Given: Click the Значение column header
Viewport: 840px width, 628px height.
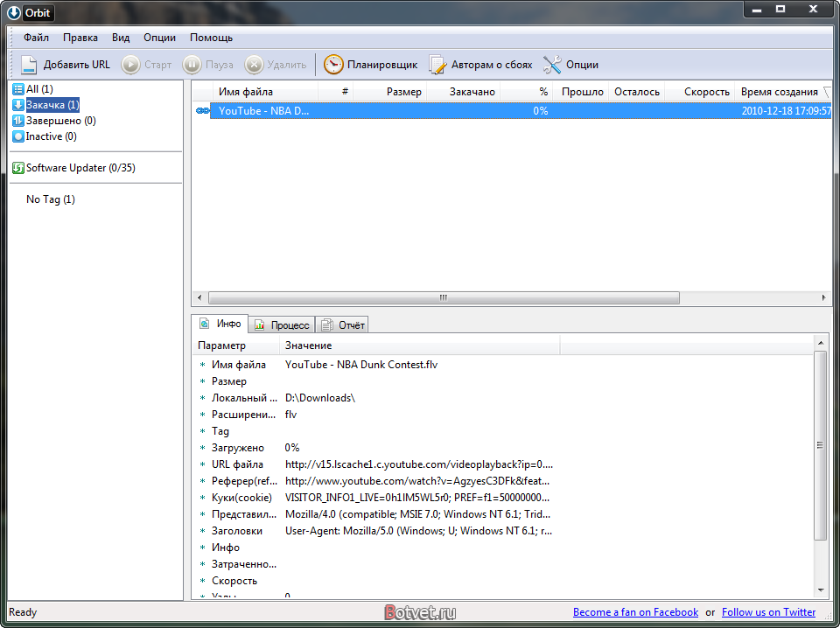Looking at the screenshot, I should click(419, 345).
